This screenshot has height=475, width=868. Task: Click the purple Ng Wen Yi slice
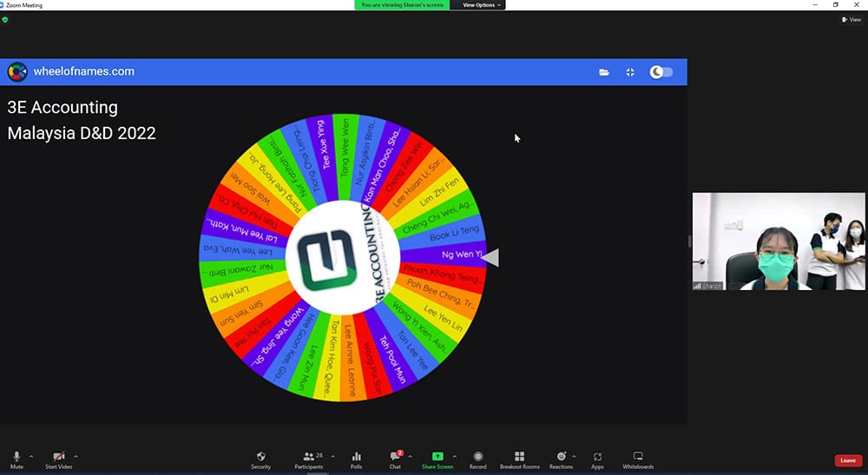443,254
